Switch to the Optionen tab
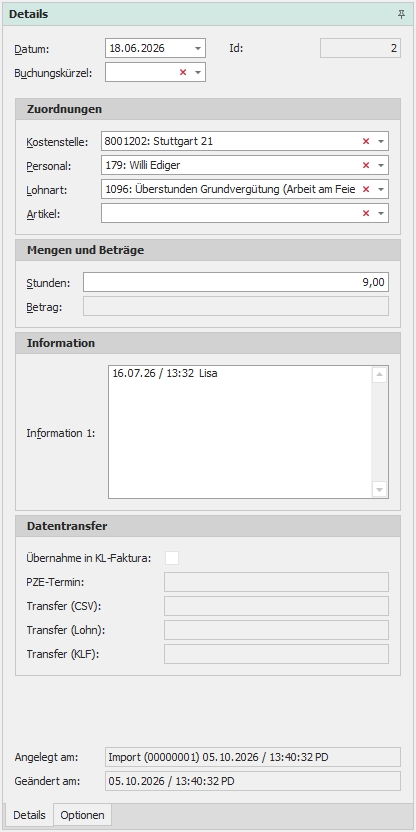Screen dimensions: 416x832 point(82,815)
